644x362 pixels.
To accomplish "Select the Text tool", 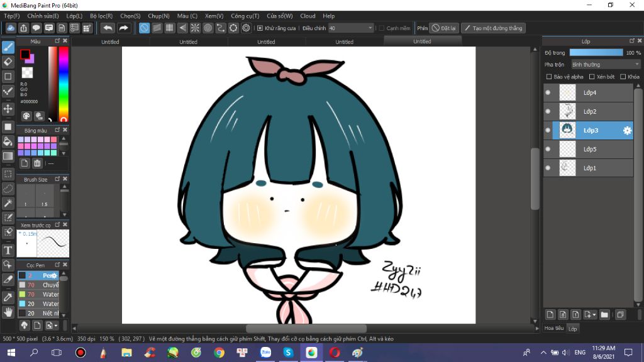I will 8,250.
